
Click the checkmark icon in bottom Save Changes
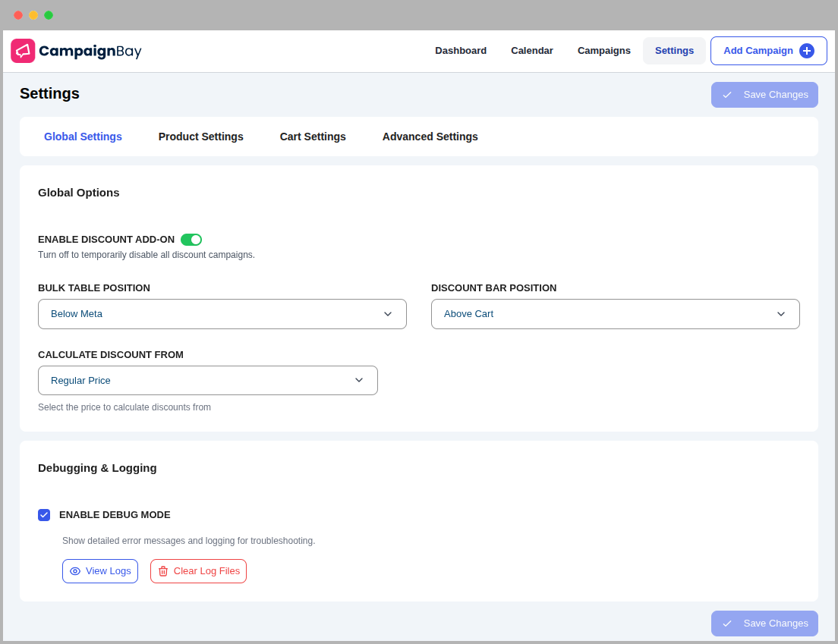tap(728, 623)
